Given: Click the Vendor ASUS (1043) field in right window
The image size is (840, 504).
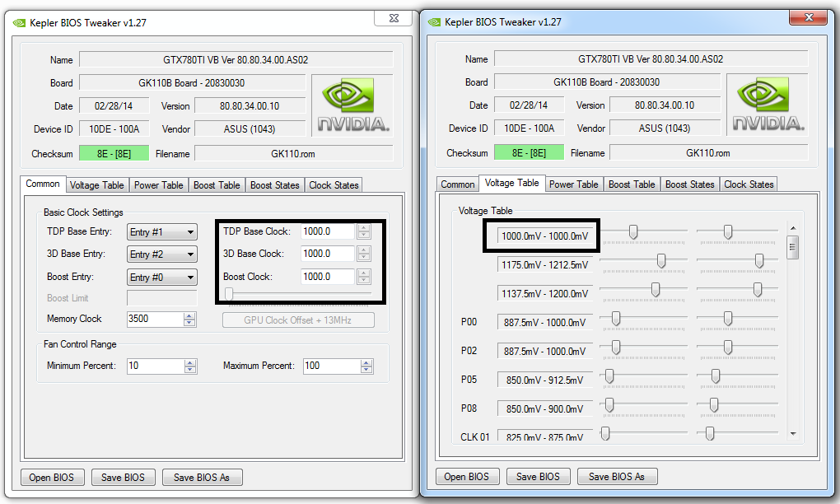Looking at the screenshot, I should (665, 128).
